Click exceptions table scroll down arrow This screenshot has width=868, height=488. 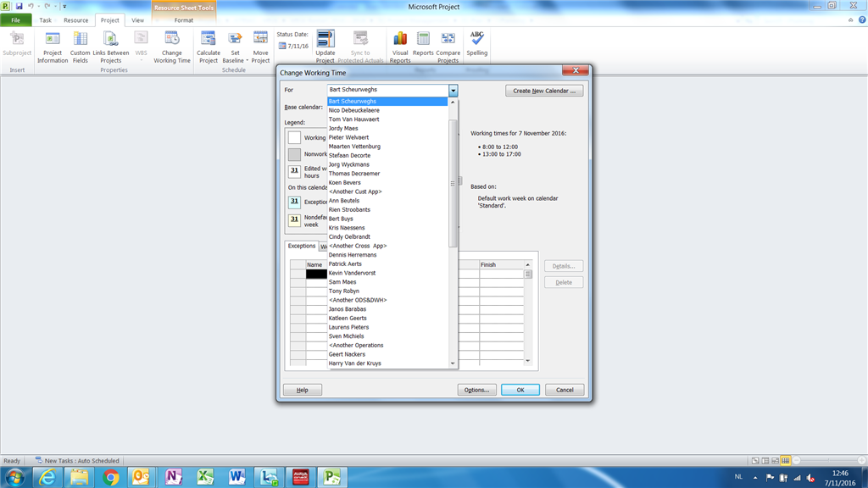pos(527,361)
